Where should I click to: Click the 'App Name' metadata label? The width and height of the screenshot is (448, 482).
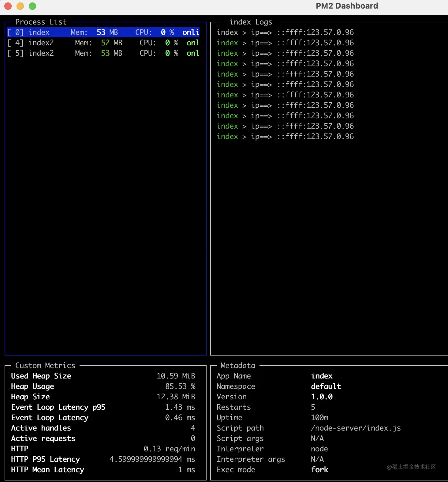[x=234, y=376]
